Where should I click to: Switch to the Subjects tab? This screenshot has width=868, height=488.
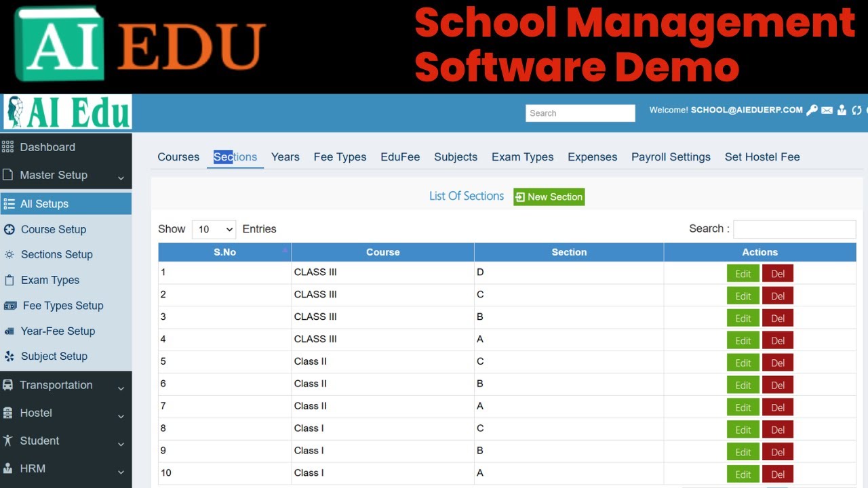click(x=456, y=157)
